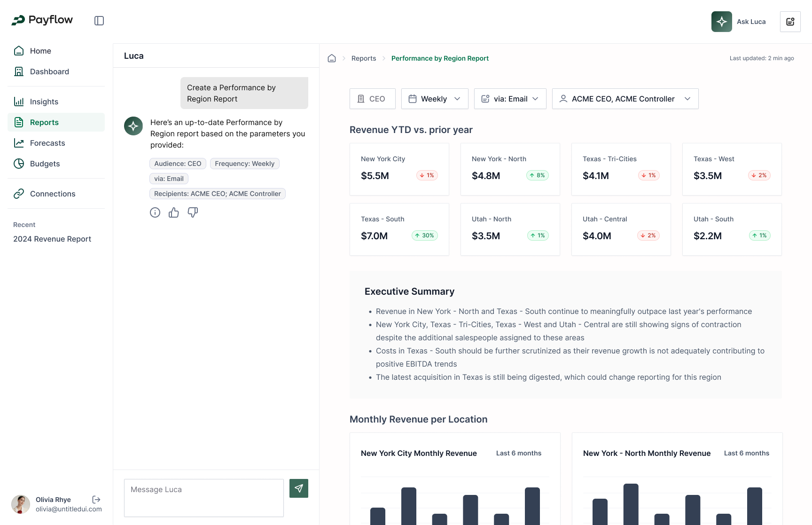Open recent 2024 Revenue Report
The image size is (812, 525).
coord(52,239)
